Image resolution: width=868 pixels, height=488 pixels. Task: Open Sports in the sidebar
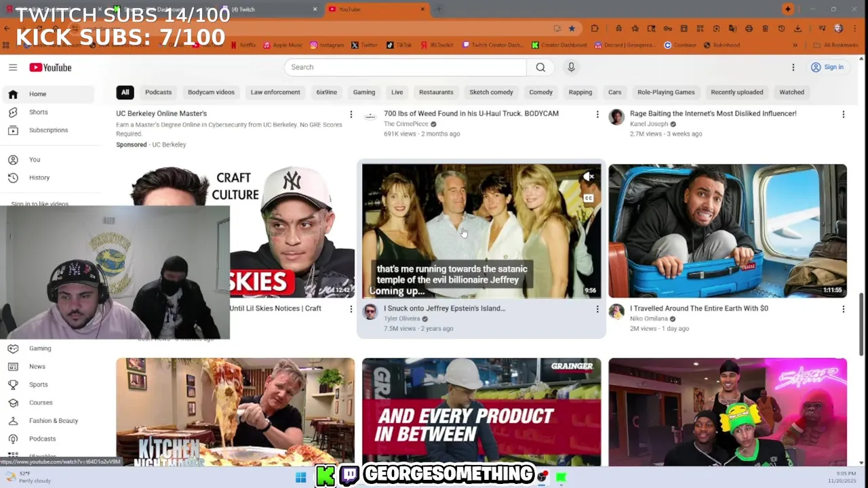[x=49, y=384]
